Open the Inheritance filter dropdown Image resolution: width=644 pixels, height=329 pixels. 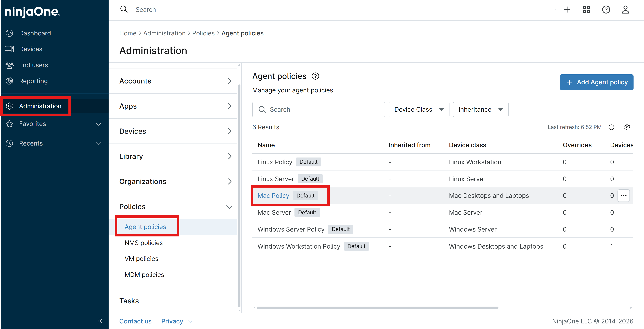click(481, 110)
